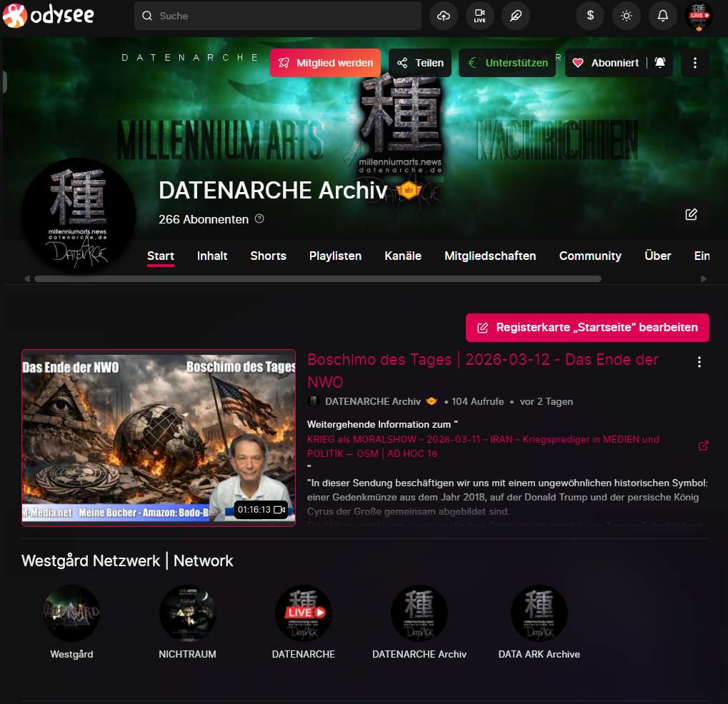Open DATENARCHE Archiv link under video title
Screen dimensions: 728x704
[x=373, y=401]
